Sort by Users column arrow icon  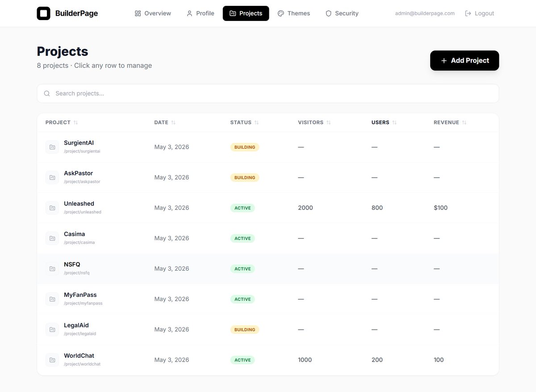coord(394,122)
